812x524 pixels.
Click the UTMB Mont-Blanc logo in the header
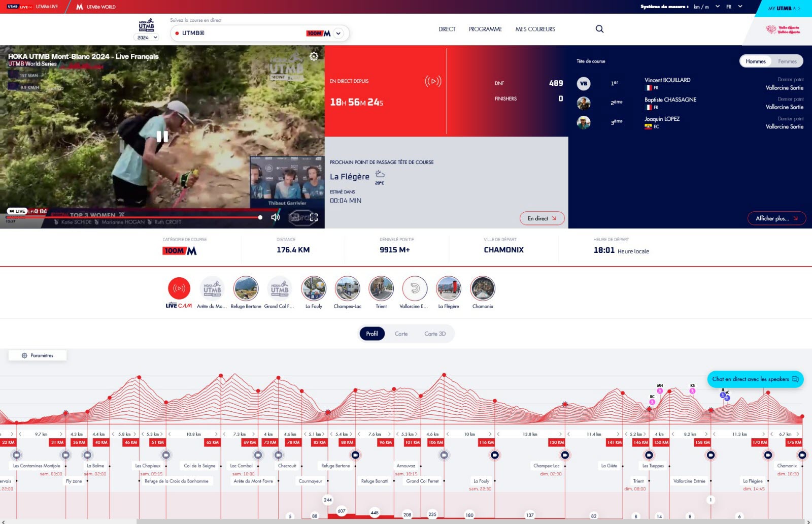(146, 25)
